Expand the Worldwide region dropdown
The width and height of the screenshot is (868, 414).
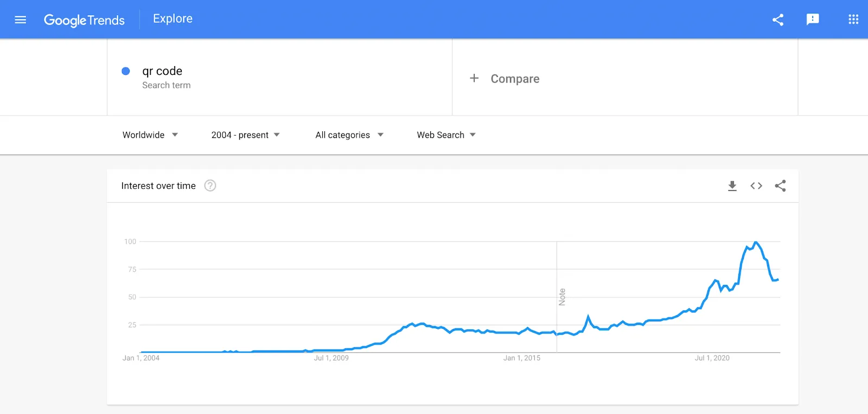(x=150, y=135)
